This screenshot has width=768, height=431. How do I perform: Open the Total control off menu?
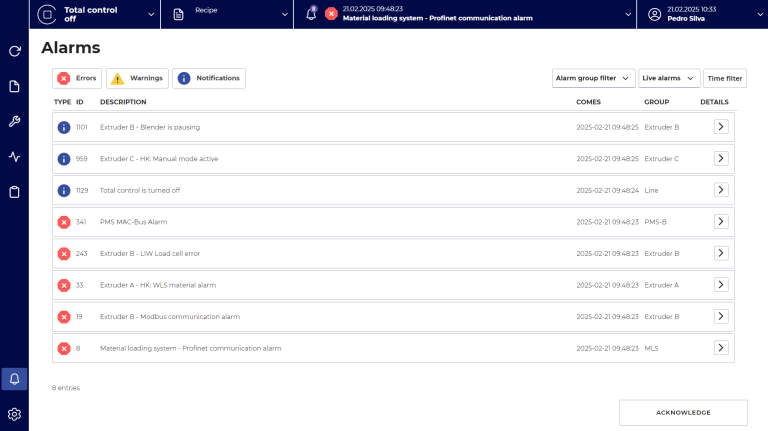click(x=97, y=14)
